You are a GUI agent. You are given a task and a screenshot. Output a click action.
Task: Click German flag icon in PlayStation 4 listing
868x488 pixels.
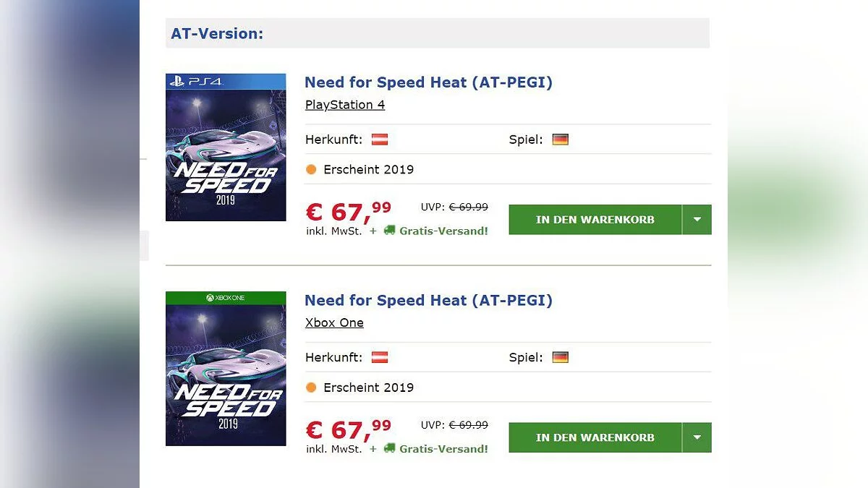coord(560,140)
